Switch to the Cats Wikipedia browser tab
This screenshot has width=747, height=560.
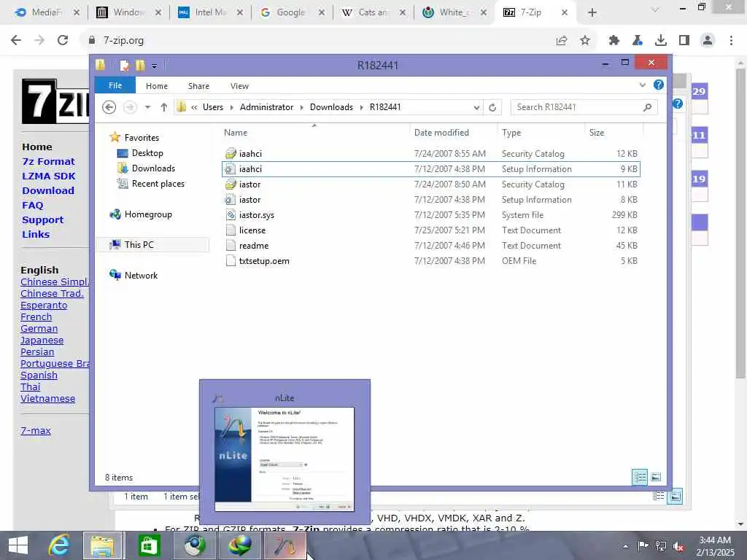tap(373, 12)
